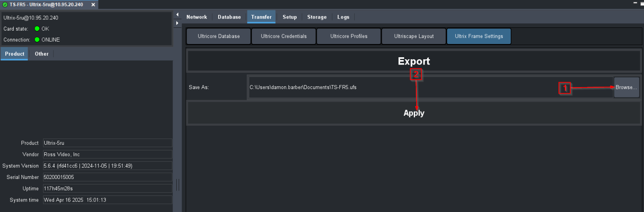The width and height of the screenshot is (644, 212).
Task: Click the Save As file path field
Action: tap(431, 87)
